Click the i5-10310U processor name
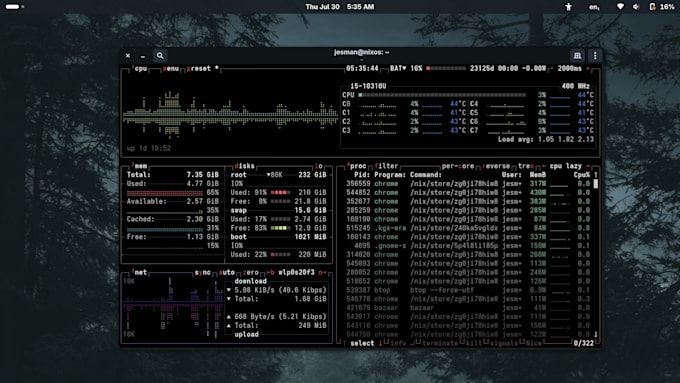 (368, 86)
